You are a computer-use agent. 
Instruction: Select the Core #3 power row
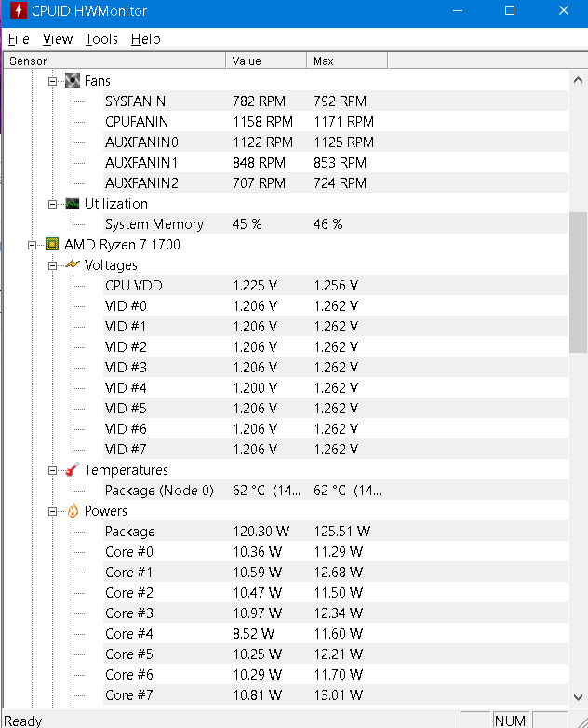click(x=336, y=613)
